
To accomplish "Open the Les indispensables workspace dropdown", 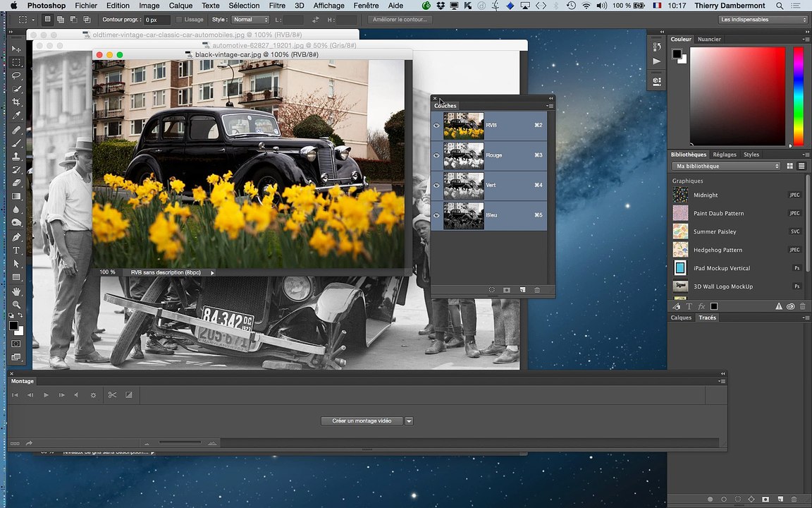I will (x=763, y=20).
